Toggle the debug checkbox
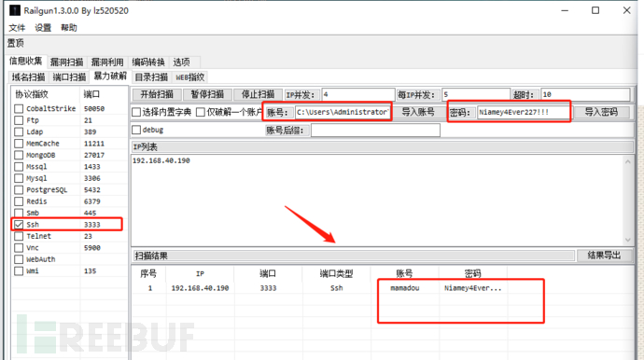The width and height of the screenshot is (644, 360). pos(136,130)
